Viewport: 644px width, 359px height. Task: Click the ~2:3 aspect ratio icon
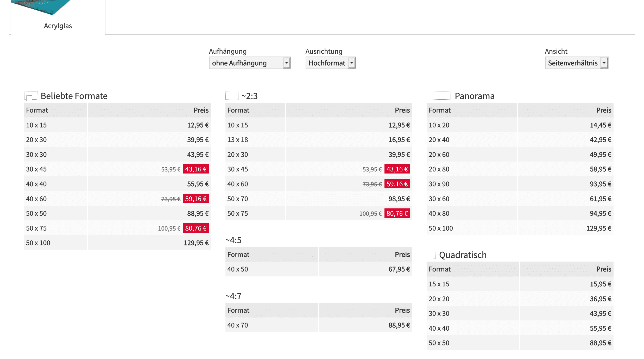tap(232, 95)
